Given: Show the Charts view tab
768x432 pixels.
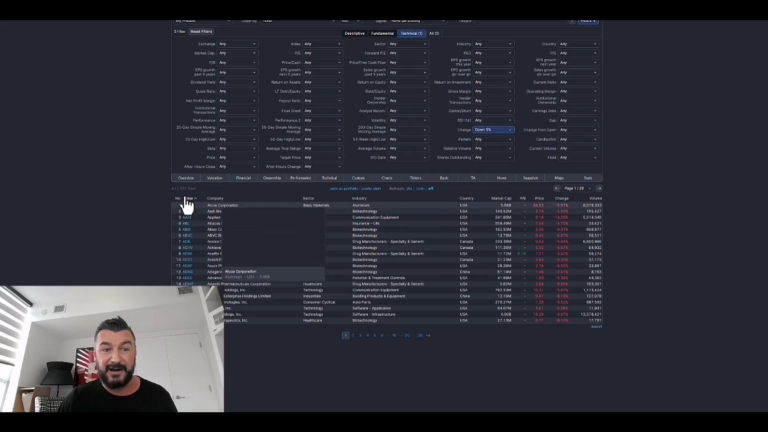Looking at the screenshot, I should (x=387, y=178).
